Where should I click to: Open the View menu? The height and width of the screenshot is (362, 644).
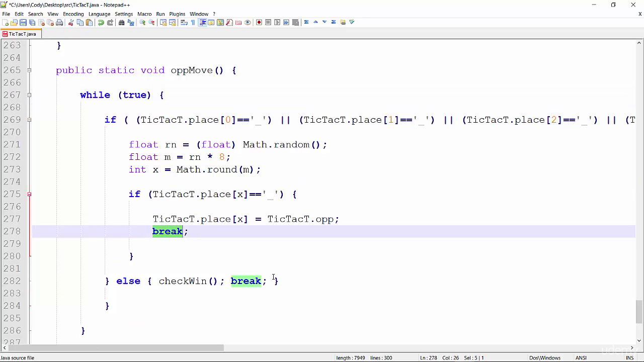click(53, 14)
